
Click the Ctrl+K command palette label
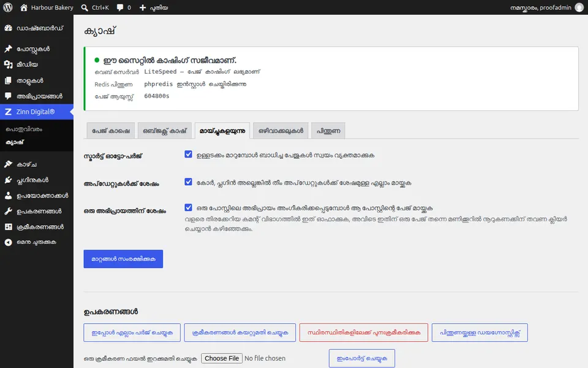tap(100, 7)
